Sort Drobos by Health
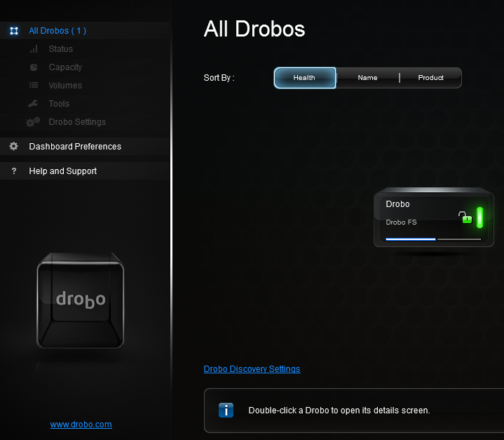The image size is (504, 440). point(304,78)
